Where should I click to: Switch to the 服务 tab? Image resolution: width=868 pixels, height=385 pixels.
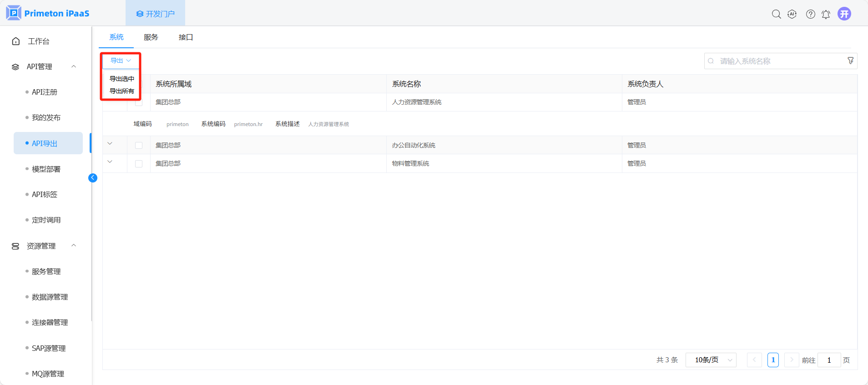(151, 37)
